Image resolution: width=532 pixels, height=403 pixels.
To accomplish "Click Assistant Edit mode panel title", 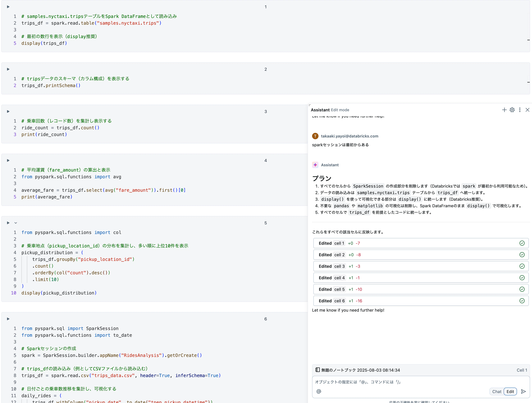I will (x=330, y=110).
